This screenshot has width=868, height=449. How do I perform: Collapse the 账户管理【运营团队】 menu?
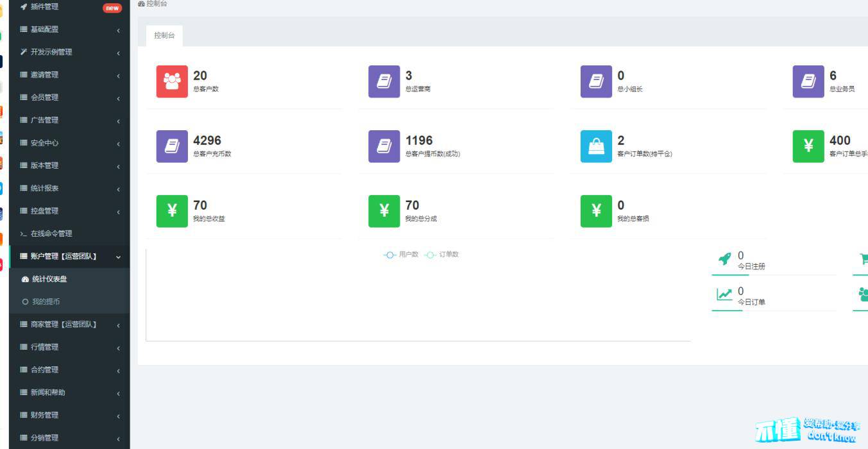tap(69, 257)
